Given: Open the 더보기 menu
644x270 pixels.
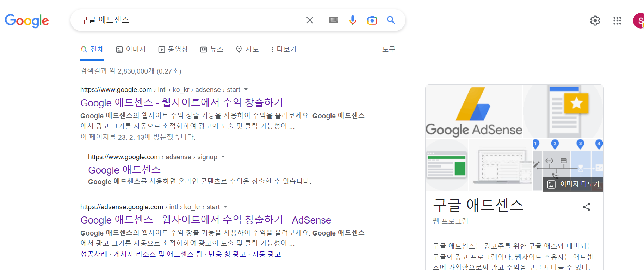Looking at the screenshot, I should (284, 49).
